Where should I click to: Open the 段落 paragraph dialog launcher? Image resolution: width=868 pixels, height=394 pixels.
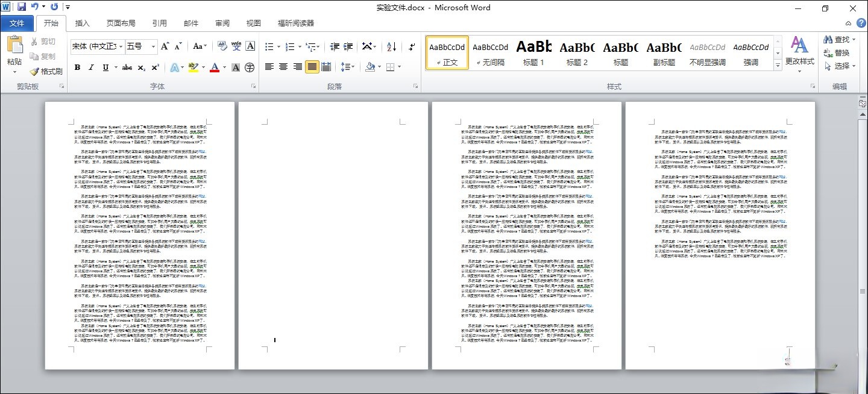pos(415,87)
